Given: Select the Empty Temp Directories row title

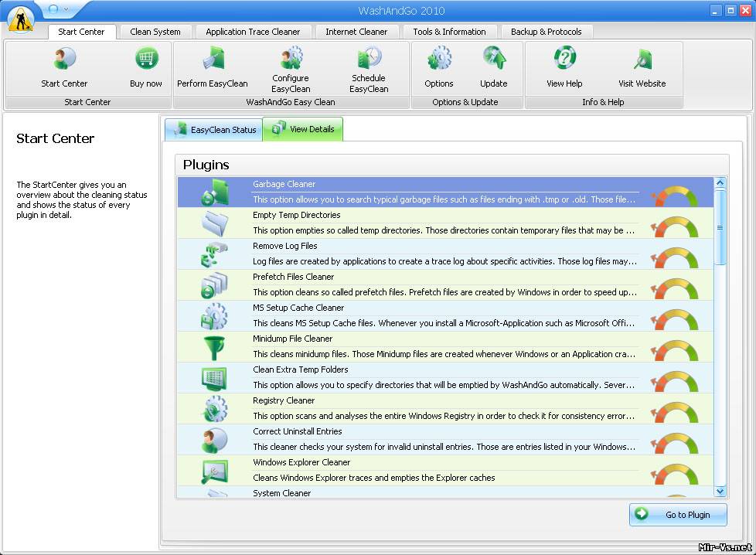Looking at the screenshot, I should coord(297,215).
